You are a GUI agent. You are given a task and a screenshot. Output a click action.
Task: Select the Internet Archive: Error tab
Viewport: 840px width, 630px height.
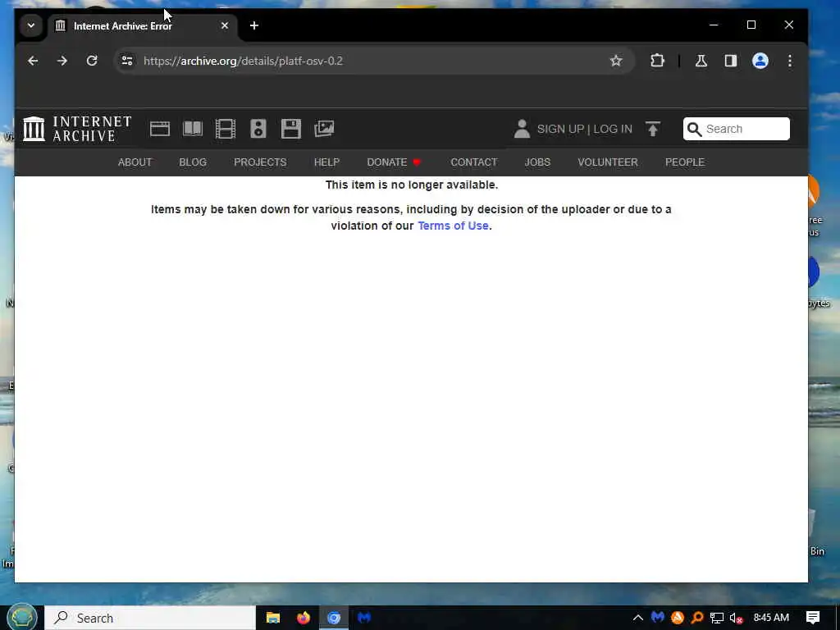tap(143, 25)
